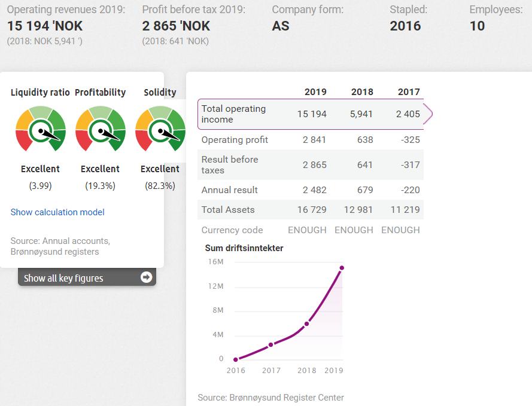The image size is (532, 406).
Task: Click the 2018 column header
Action: [362, 92]
